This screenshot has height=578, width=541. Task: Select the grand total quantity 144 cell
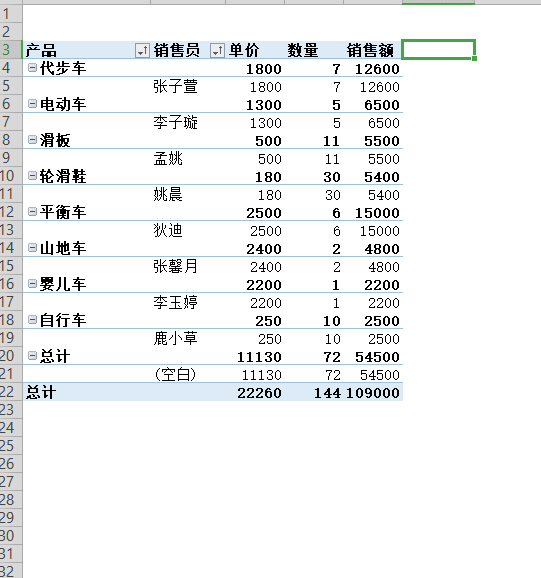coord(314,392)
